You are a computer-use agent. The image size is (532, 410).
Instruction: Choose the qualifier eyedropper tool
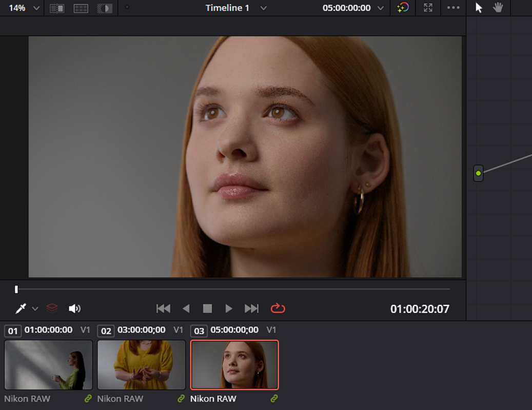pos(21,309)
